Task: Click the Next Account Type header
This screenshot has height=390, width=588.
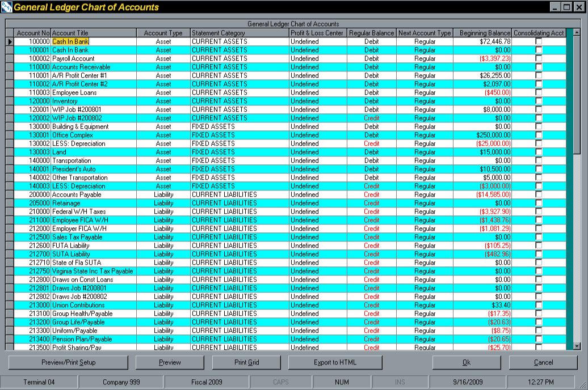Action: click(425, 33)
